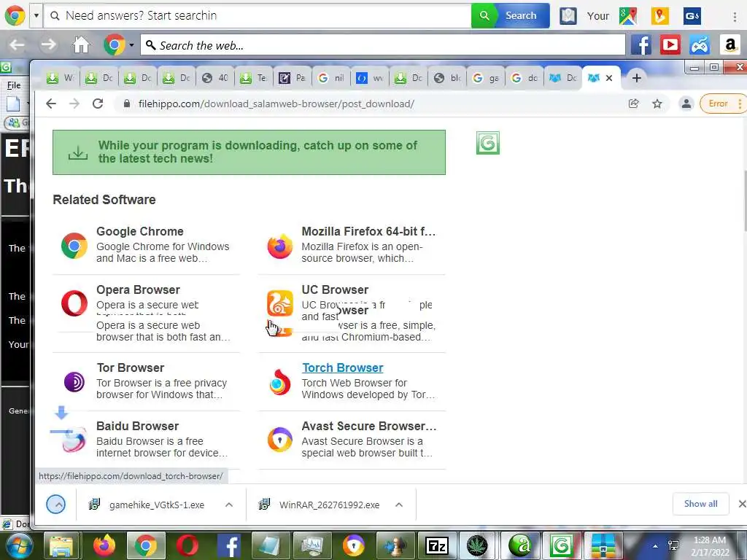Viewport: 747px width, 560px height.
Task: Click the Torch Browser link
Action: click(x=343, y=367)
